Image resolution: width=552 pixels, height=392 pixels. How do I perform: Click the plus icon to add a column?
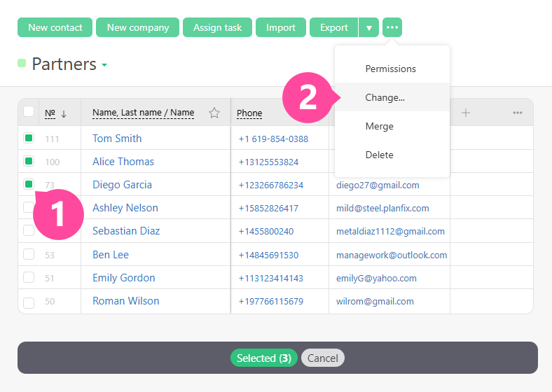466,113
